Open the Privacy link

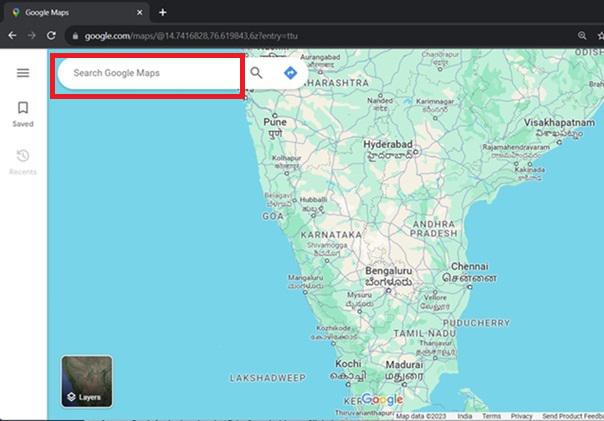[x=522, y=416]
